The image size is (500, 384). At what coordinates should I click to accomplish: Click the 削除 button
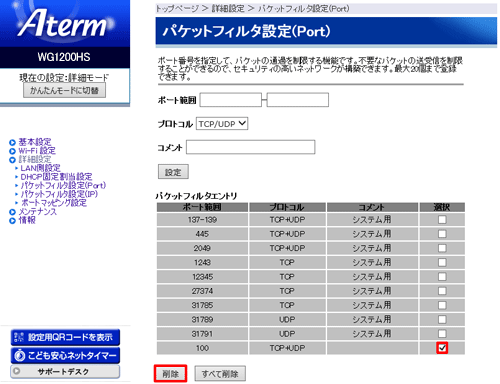[x=171, y=374]
